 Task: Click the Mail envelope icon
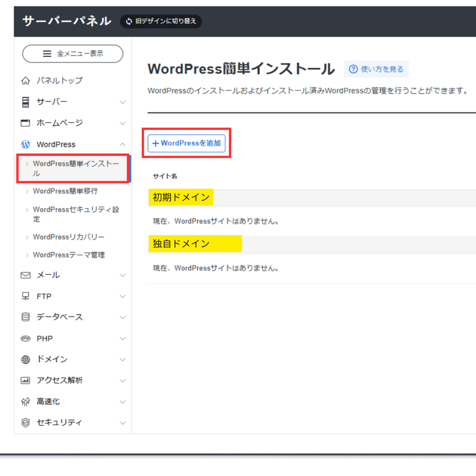pos(25,275)
